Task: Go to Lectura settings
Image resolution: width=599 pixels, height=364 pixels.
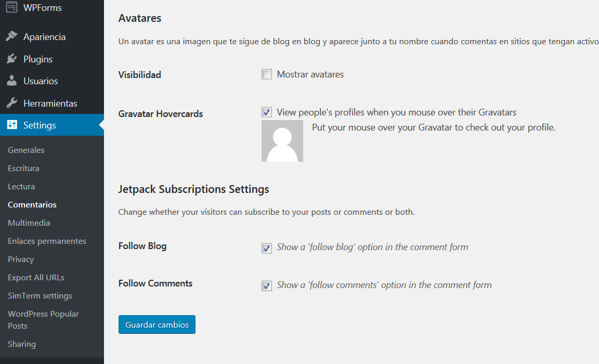Action: [x=21, y=186]
